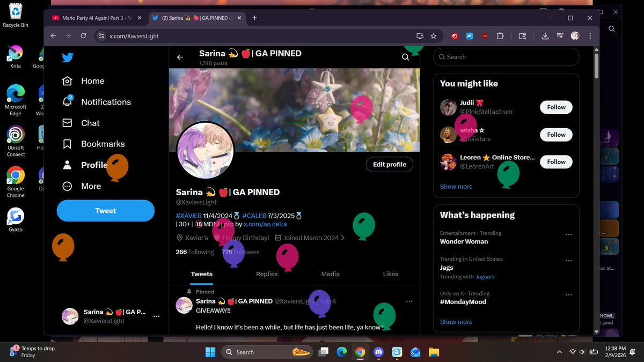Open the profile search magnifier icon
Screen dimensions: 644x362
click(405, 57)
